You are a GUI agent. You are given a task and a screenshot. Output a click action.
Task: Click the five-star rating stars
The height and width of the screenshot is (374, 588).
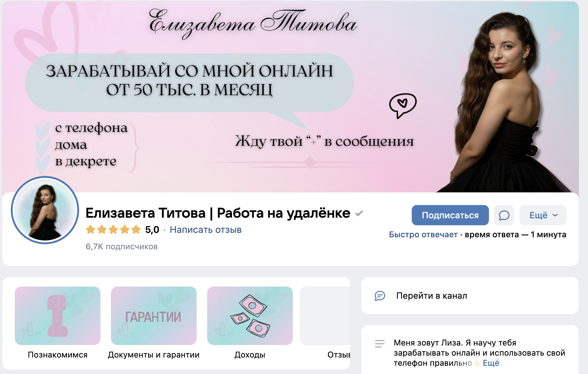pyautogui.click(x=113, y=229)
